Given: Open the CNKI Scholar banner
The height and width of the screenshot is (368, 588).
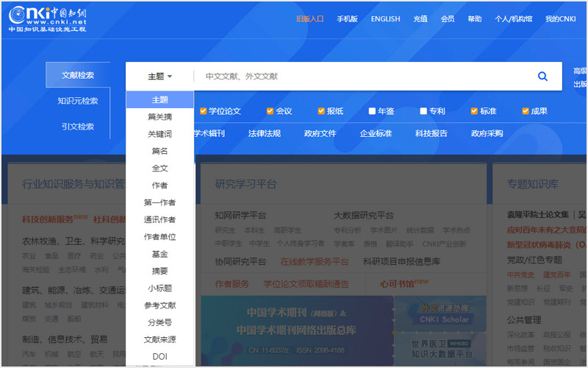Looking at the screenshot, I should [440, 314].
